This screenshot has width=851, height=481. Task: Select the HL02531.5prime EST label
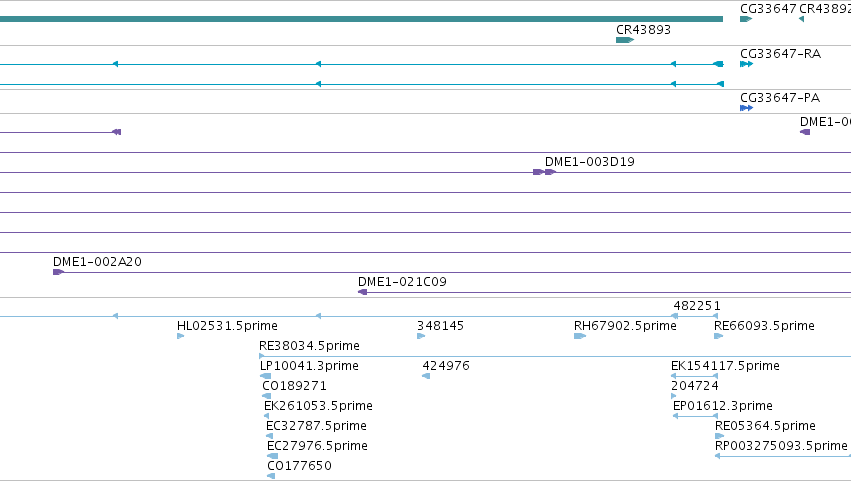coord(227,326)
